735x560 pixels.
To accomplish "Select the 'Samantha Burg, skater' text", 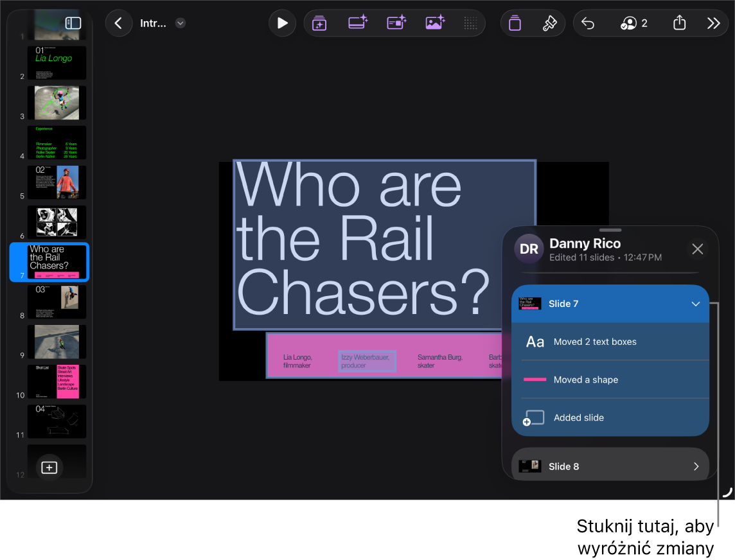I will 439,362.
